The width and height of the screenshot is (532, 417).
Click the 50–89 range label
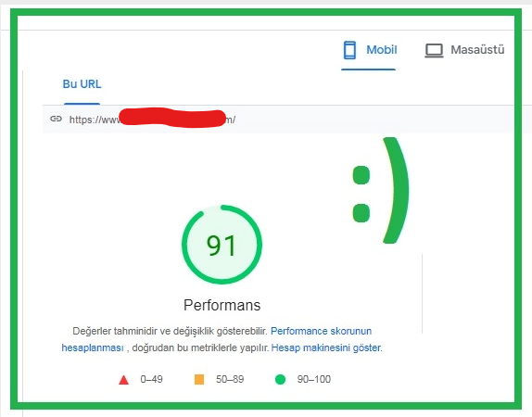click(230, 379)
